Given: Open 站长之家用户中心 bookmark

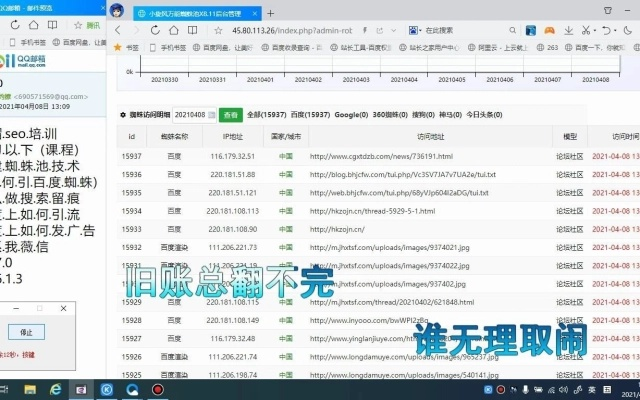Looking at the screenshot, I should click(429, 48).
